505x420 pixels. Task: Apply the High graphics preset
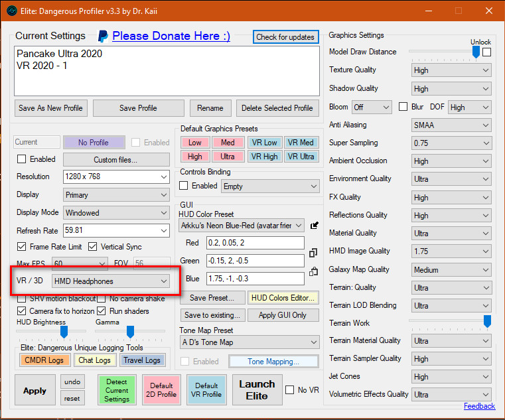195,157
